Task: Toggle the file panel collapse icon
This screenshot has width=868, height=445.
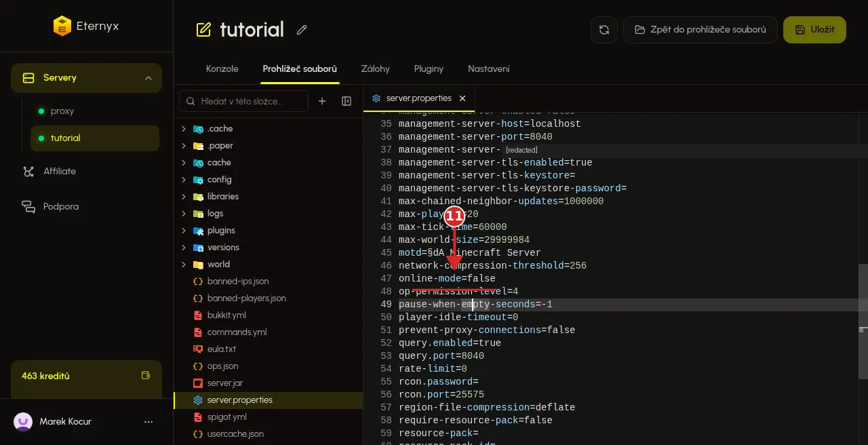Action: (x=347, y=101)
